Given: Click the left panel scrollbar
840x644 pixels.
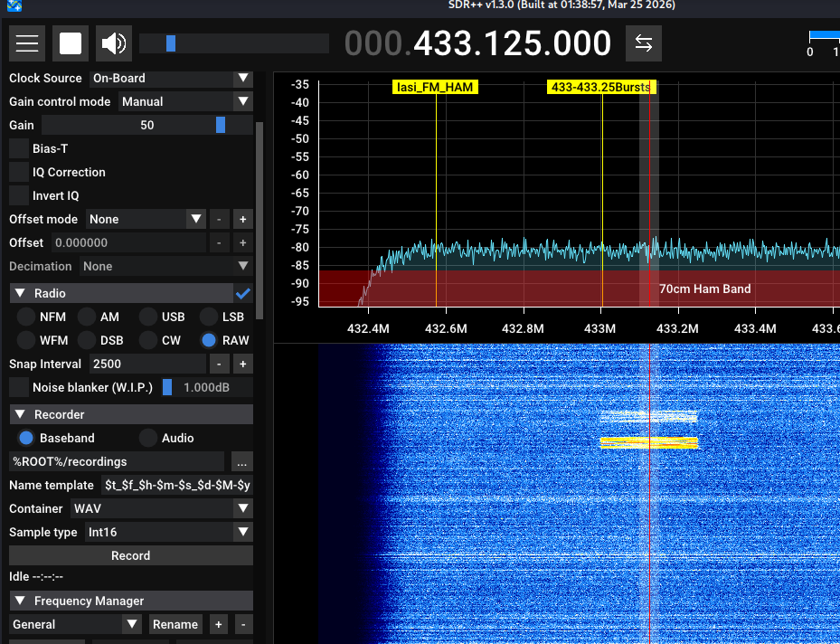Looking at the screenshot, I should pos(260,221).
